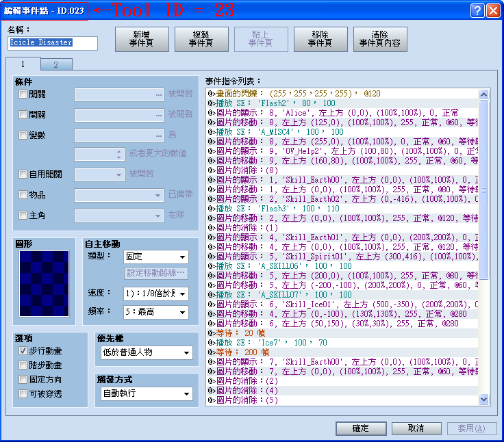Enable the 自用開關 condition checkbox

(23, 174)
